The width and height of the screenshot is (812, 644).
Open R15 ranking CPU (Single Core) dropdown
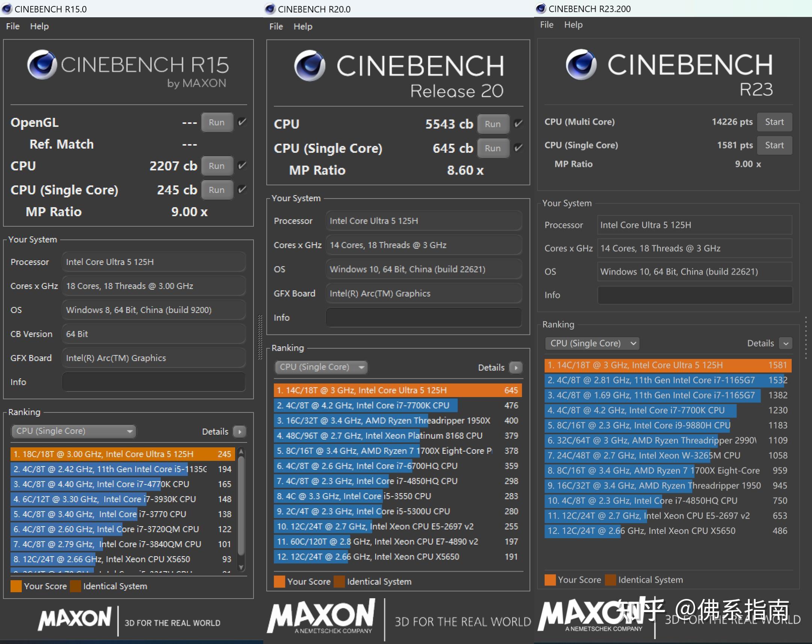[74, 431]
